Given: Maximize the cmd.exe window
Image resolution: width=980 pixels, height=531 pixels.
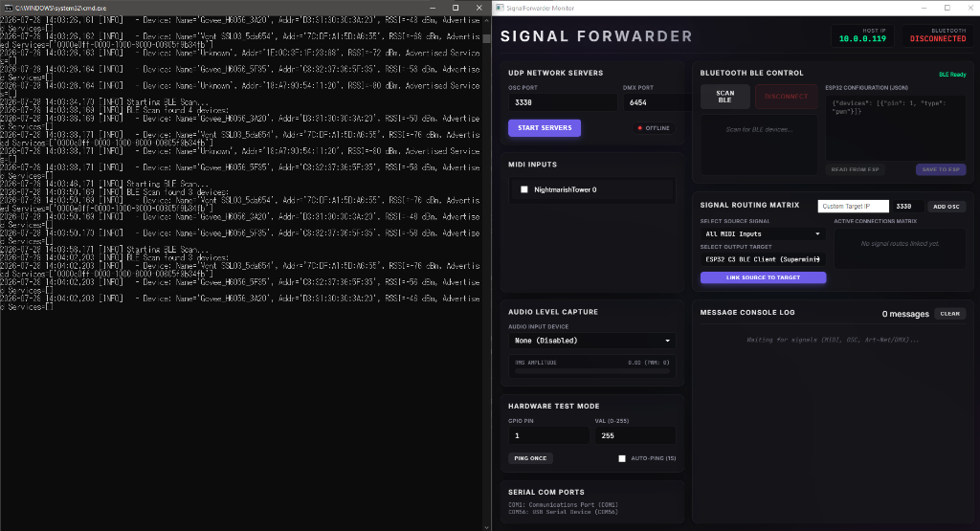Looking at the screenshot, I should coord(456,8).
